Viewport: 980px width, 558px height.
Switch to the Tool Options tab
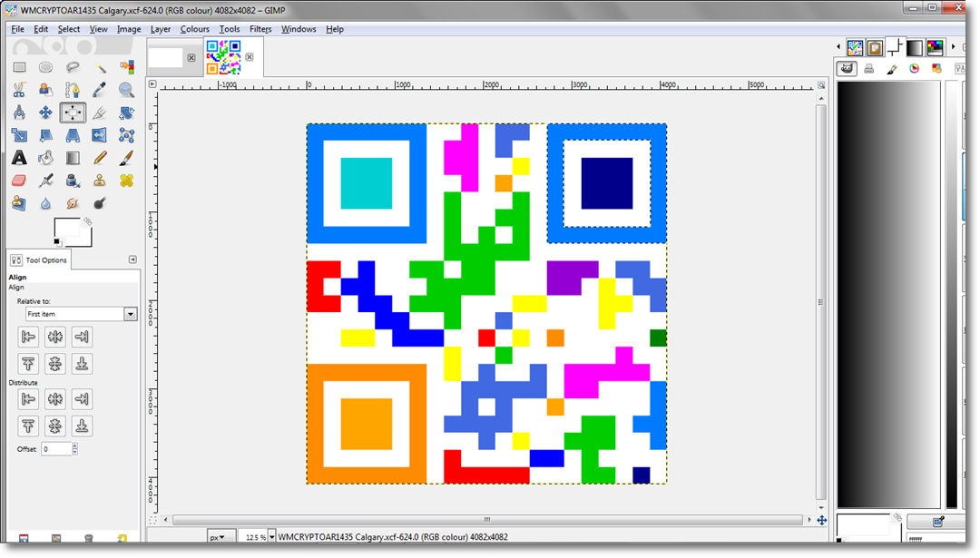pos(39,259)
